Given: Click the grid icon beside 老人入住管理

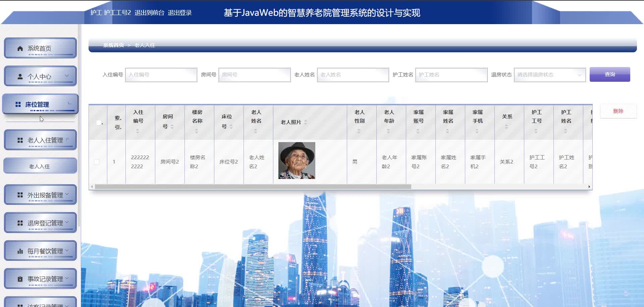Looking at the screenshot, I should 20,140.
